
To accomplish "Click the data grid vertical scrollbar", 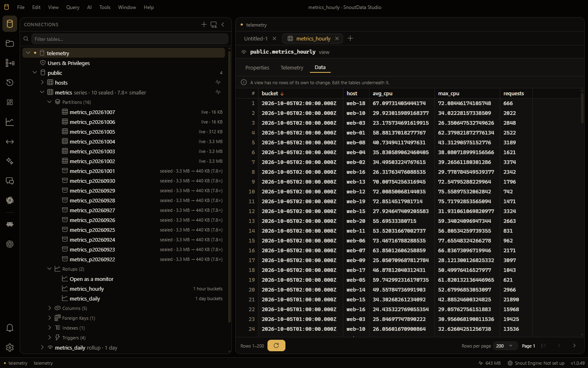I will pyautogui.click(x=582, y=108).
